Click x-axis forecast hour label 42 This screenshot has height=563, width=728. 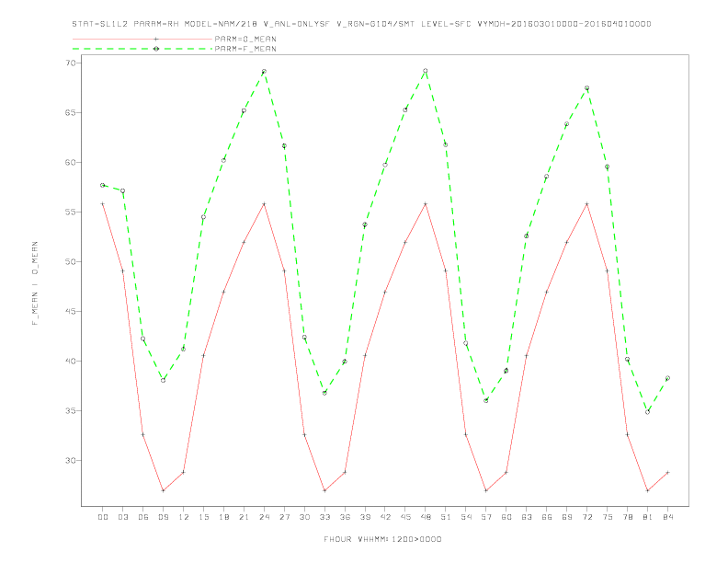pos(385,517)
